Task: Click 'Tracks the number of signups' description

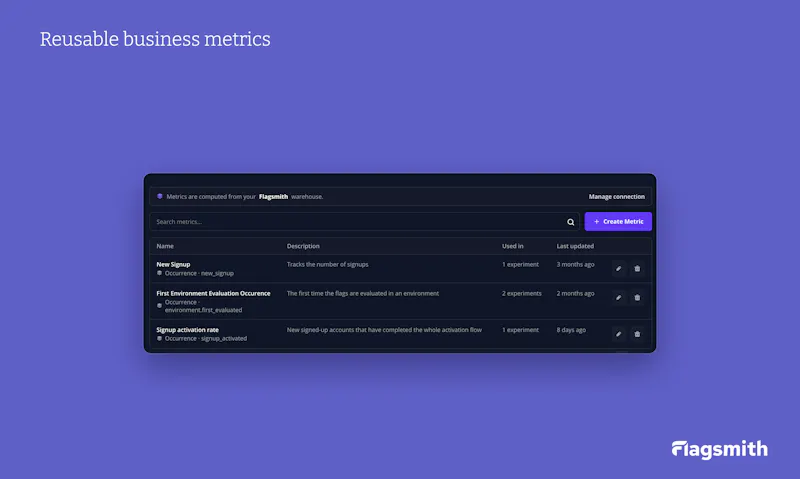Action: click(328, 264)
